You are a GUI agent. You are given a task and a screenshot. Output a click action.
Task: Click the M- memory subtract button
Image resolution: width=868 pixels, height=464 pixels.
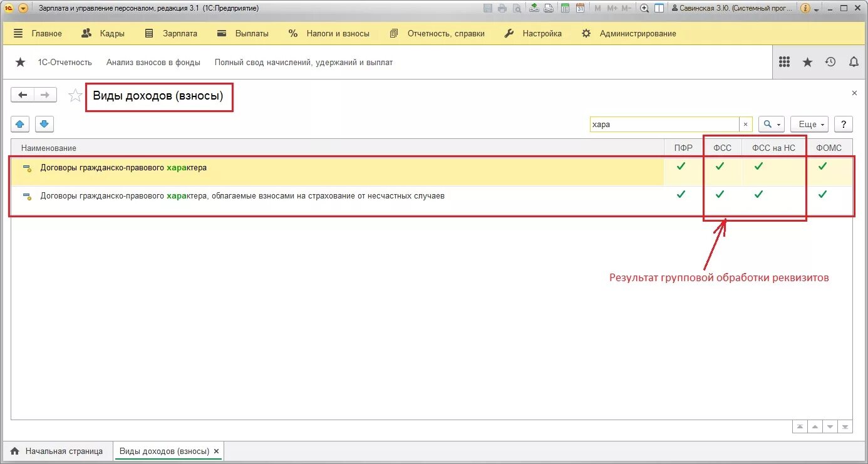(x=628, y=8)
